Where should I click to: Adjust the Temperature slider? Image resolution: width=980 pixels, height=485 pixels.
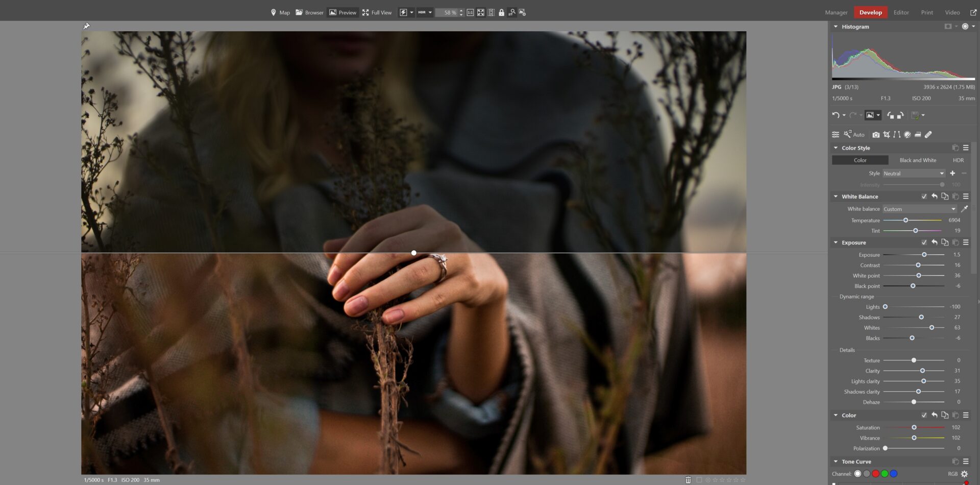click(x=905, y=221)
